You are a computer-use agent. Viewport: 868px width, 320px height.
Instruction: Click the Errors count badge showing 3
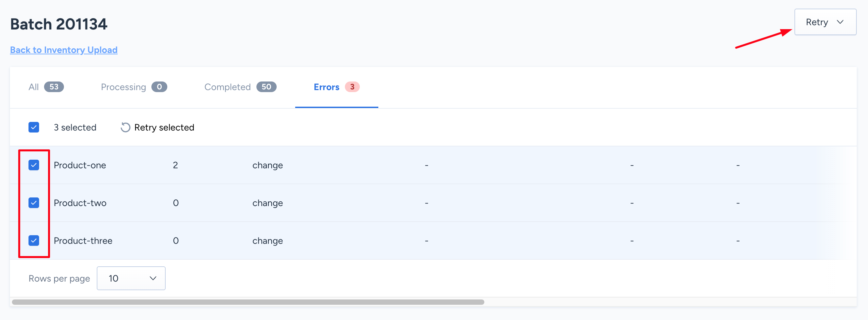(x=352, y=87)
